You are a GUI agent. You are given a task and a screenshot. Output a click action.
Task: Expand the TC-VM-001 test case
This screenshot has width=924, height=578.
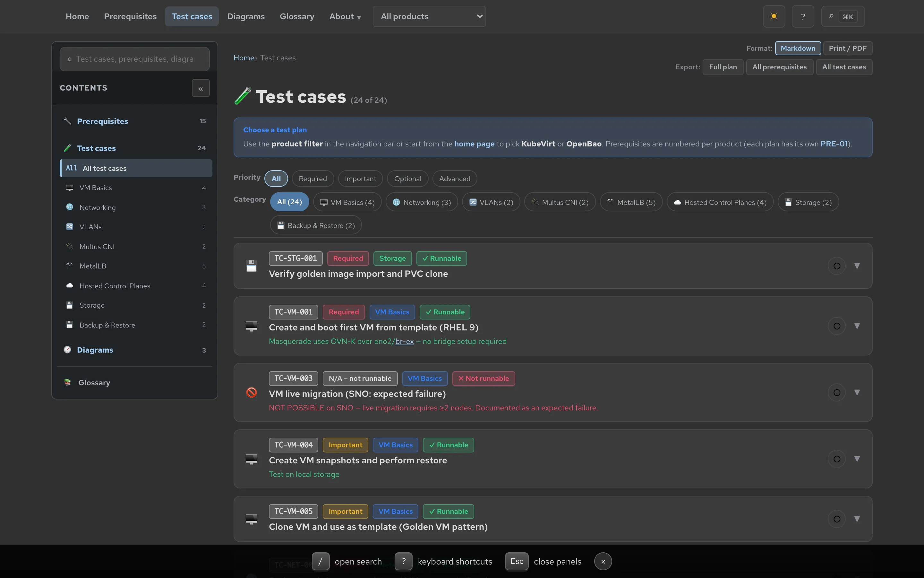point(857,326)
